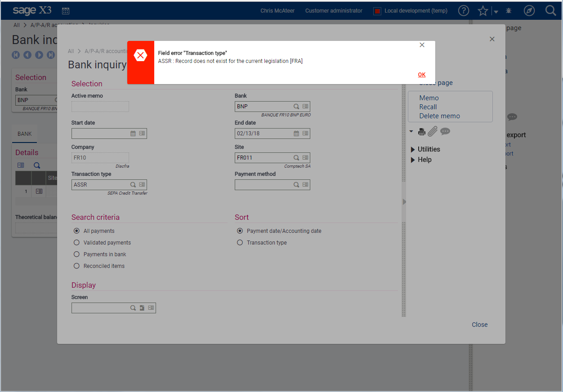Click the Delete memo link

tap(440, 116)
